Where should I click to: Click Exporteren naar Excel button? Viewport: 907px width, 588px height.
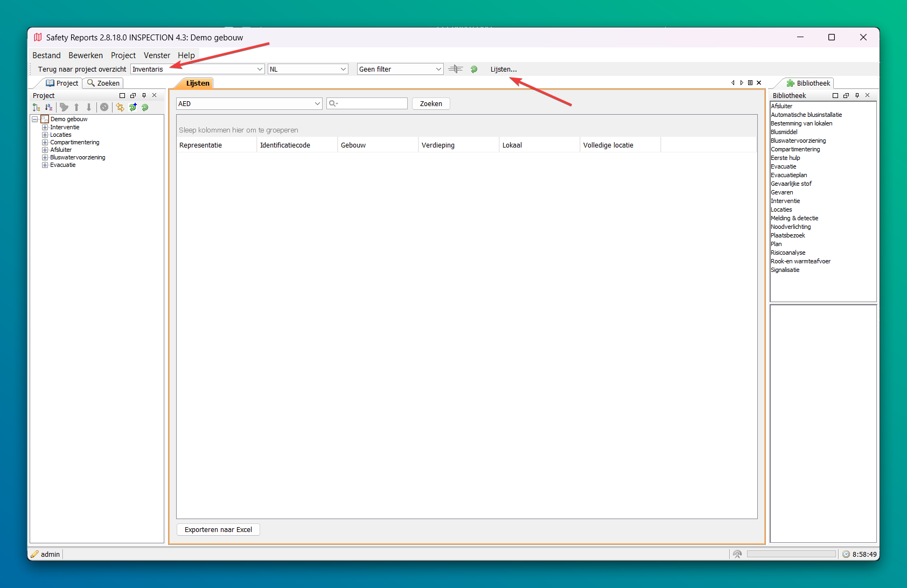coord(218,530)
